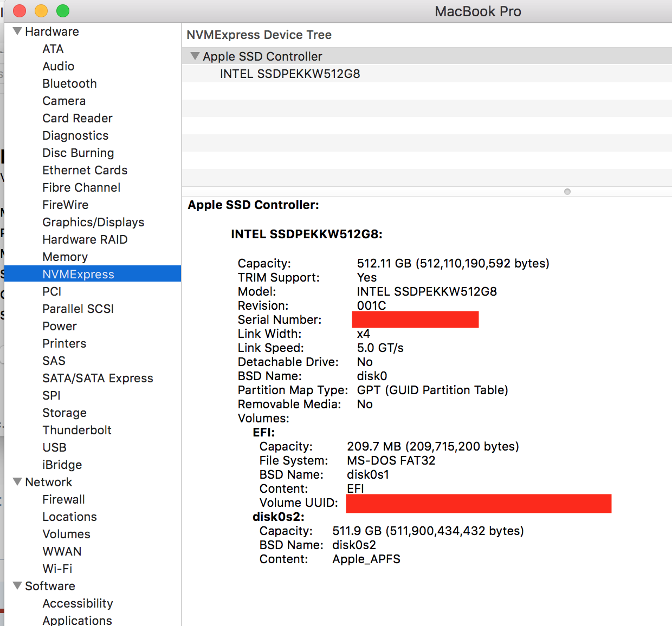This screenshot has width=672, height=626.
Task: Open Card Reader information
Action: pos(77,118)
